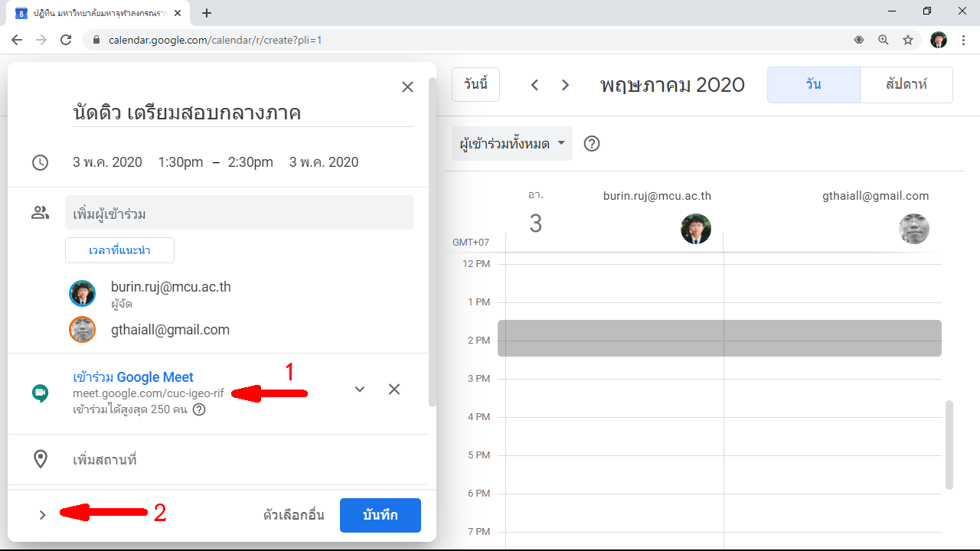Click the เข้าร่วม Google Meet link

[x=133, y=377]
